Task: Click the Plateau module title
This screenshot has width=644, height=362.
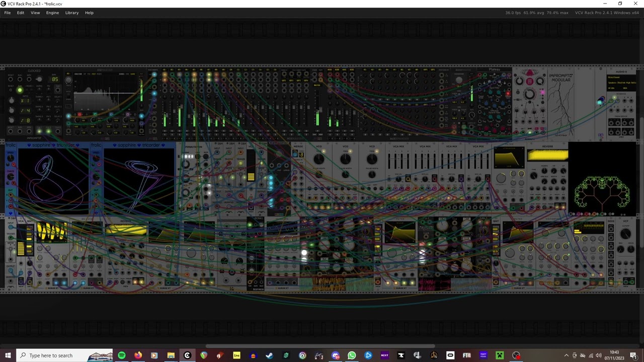Action: click(x=494, y=70)
